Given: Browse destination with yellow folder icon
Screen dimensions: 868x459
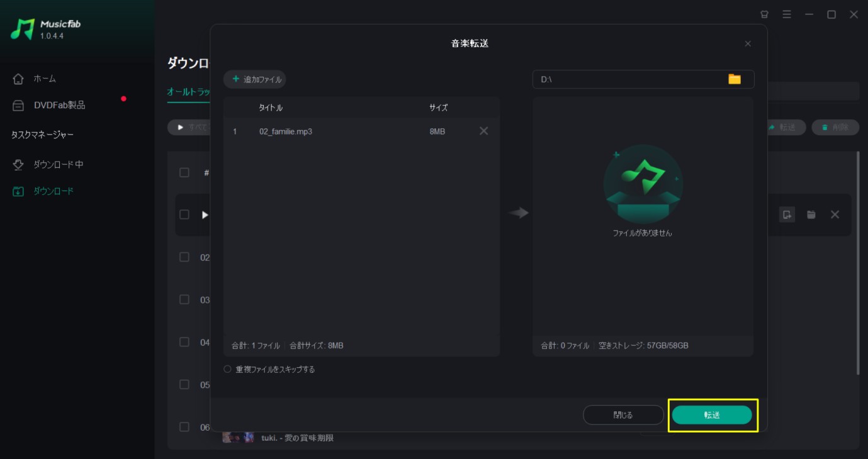Looking at the screenshot, I should (735, 79).
